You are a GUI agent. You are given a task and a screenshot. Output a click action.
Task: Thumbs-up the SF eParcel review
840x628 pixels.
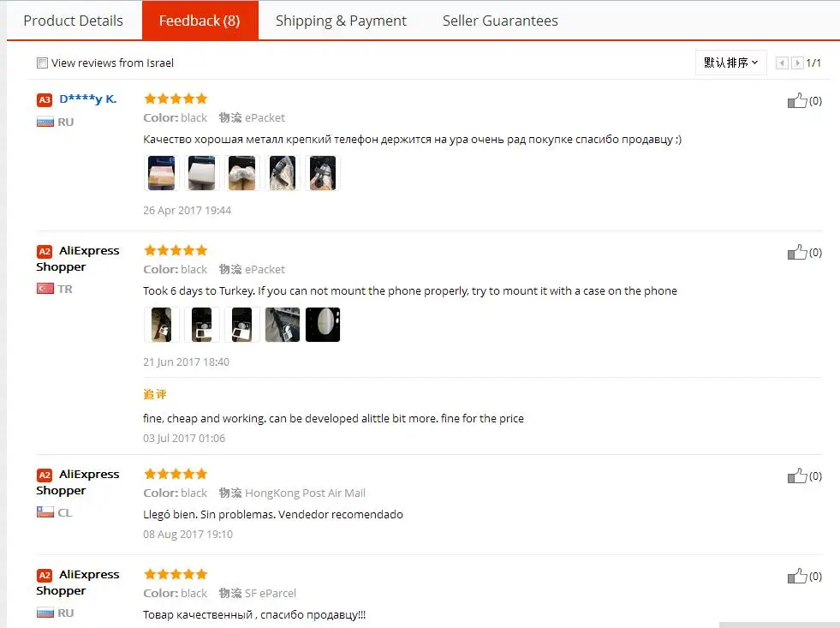click(x=796, y=576)
